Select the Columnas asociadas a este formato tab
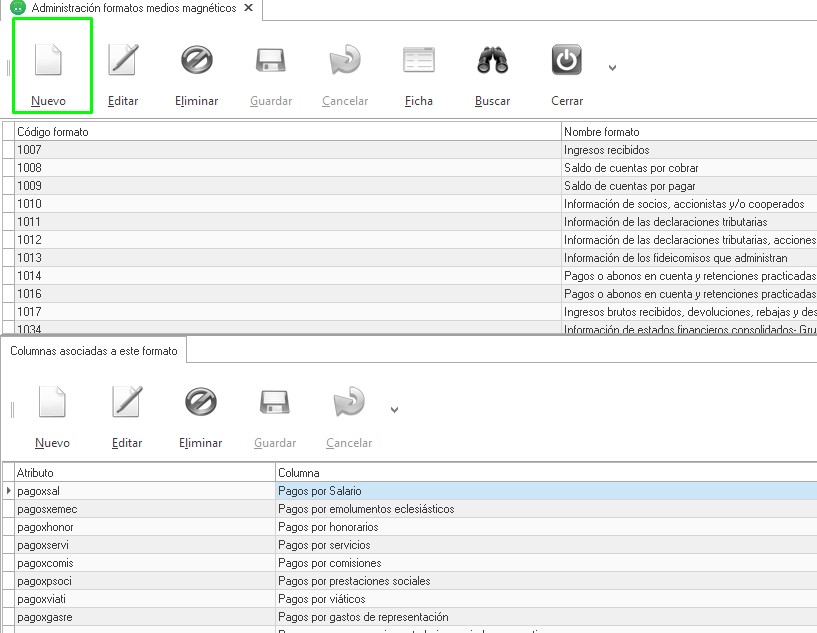 94,351
